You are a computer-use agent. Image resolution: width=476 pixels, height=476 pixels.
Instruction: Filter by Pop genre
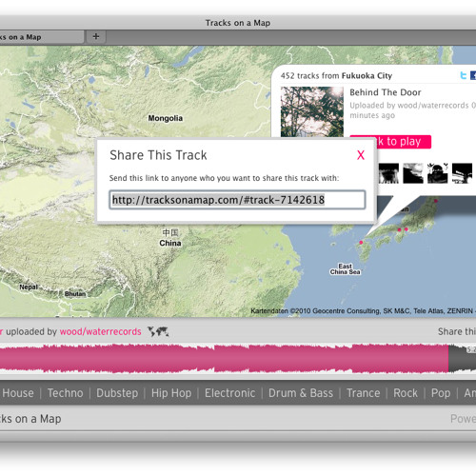(x=441, y=393)
